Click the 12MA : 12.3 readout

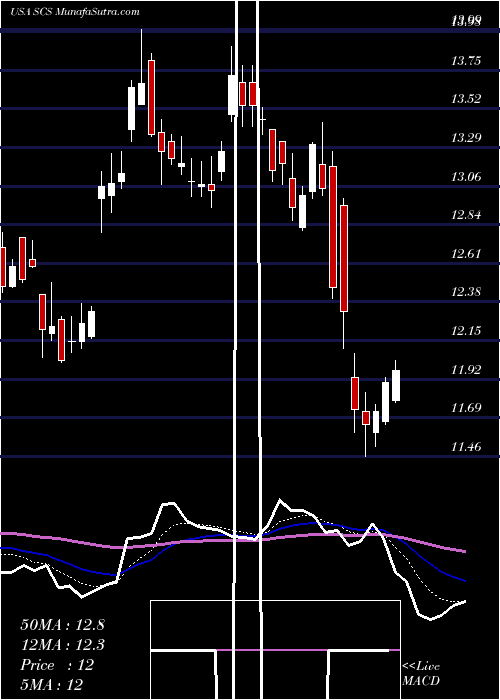[x=62, y=645]
